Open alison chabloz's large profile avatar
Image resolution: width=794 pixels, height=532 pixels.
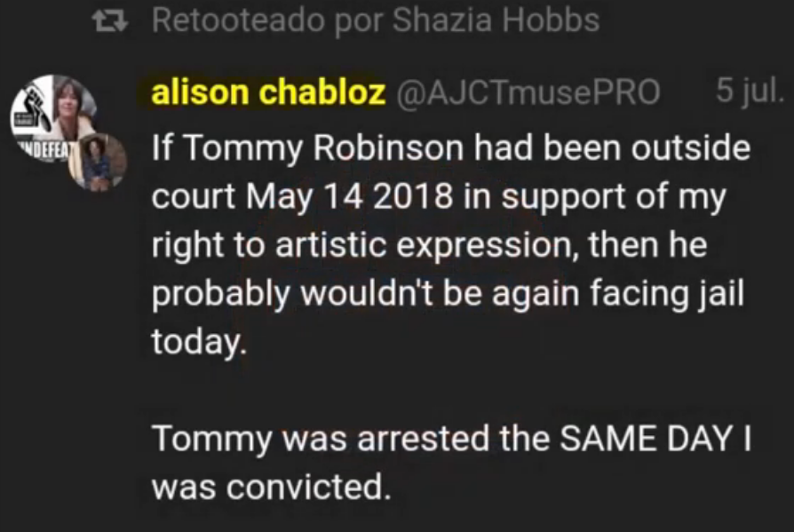[54, 118]
